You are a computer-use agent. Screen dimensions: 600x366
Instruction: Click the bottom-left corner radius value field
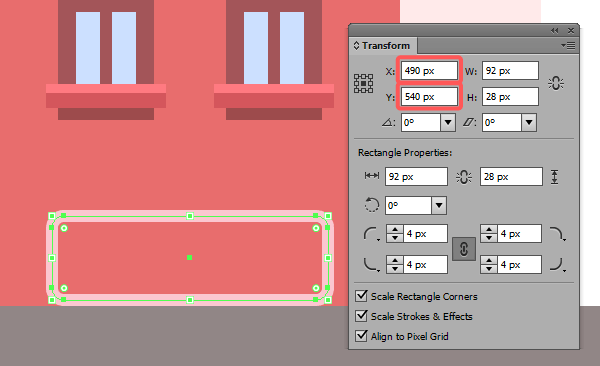(425, 265)
